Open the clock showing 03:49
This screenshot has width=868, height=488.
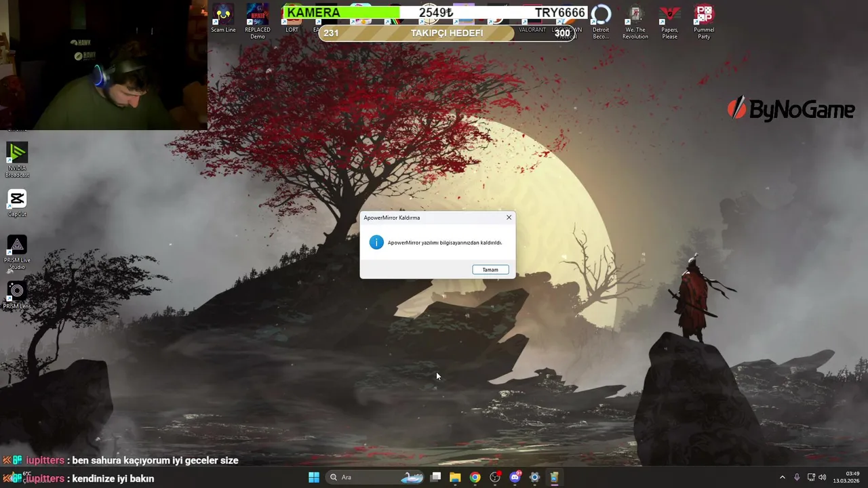pyautogui.click(x=847, y=477)
